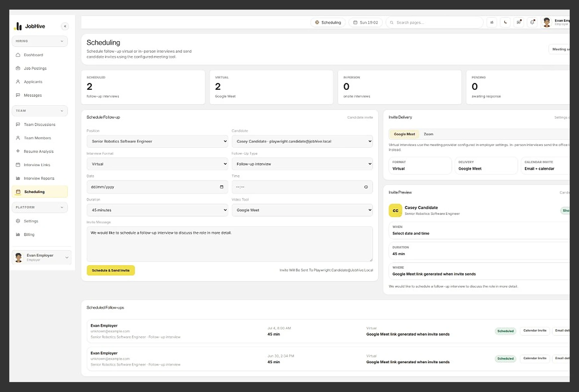Collapse the HIRING section

point(40,41)
